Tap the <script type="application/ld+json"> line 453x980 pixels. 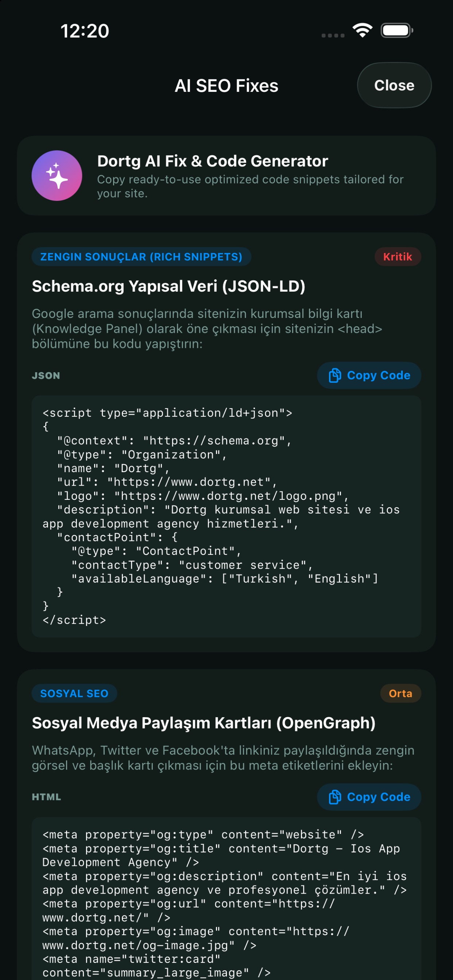167,413
